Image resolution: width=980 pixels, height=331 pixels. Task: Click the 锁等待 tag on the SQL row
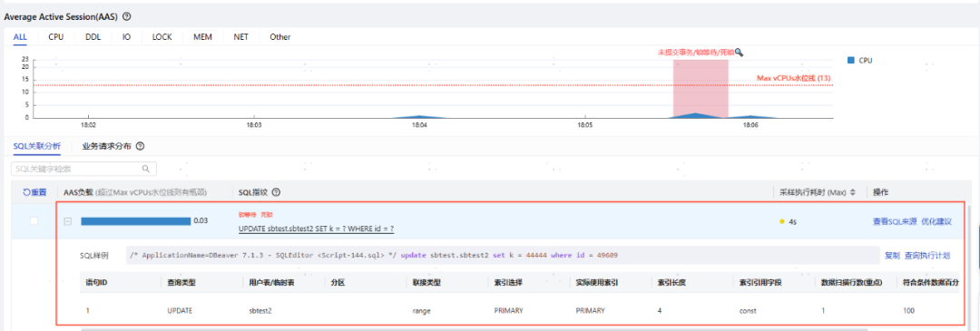pyautogui.click(x=248, y=215)
